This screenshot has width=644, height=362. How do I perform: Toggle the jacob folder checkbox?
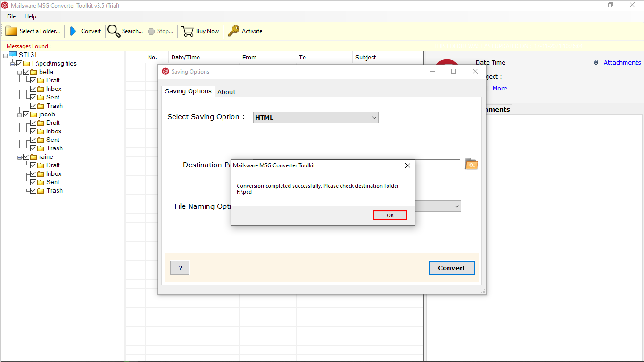(26, 115)
